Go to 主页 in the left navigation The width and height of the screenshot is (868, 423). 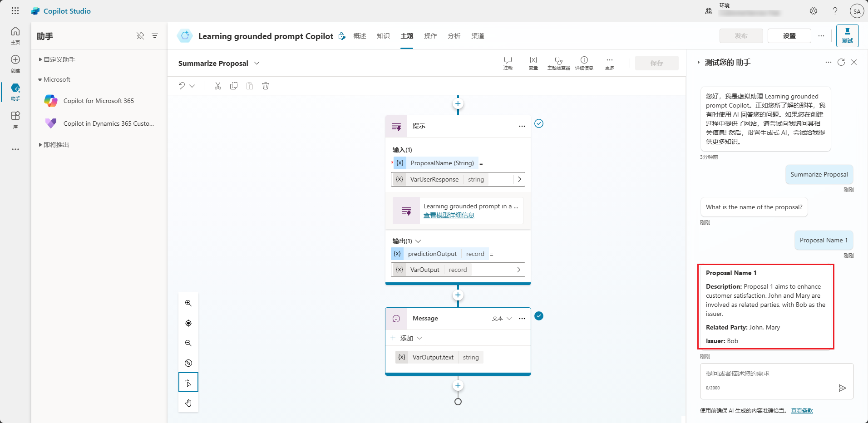(15, 35)
